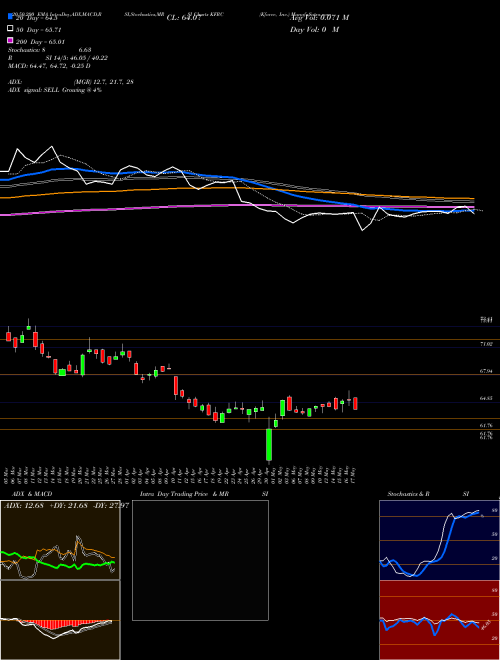Click the 'CL: 64.07' closing price label
500x660 pixels.
point(184,18)
